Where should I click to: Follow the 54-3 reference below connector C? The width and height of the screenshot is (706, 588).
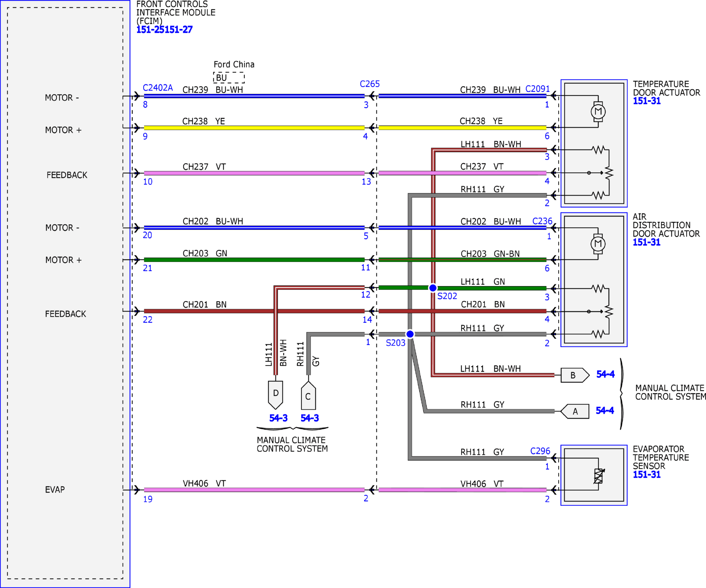pyautogui.click(x=310, y=418)
